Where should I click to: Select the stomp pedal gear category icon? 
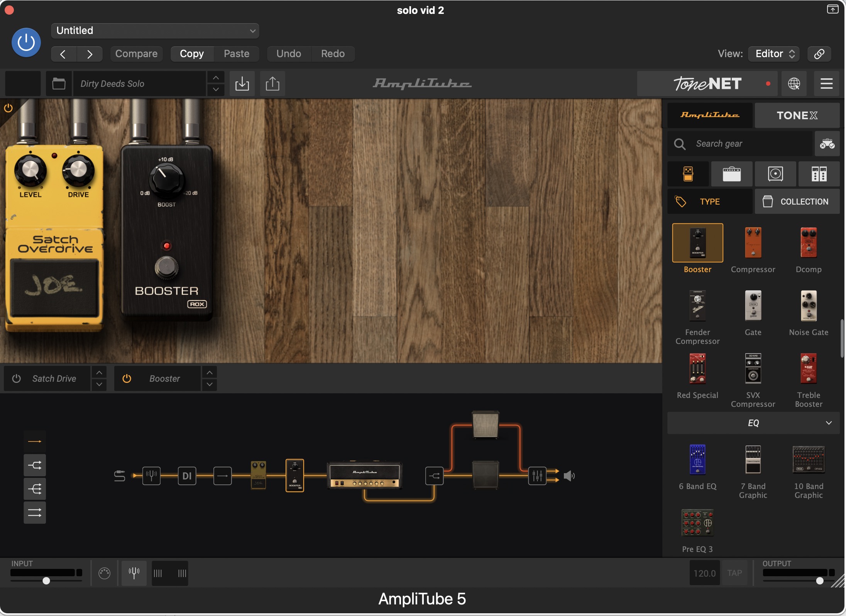pyautogui.click(x=688, y=174)
